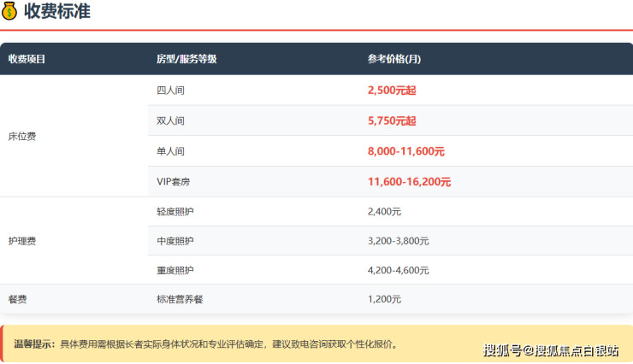
Task: Click the money bag icon beside 收费标准
Action: click(9, 12)
